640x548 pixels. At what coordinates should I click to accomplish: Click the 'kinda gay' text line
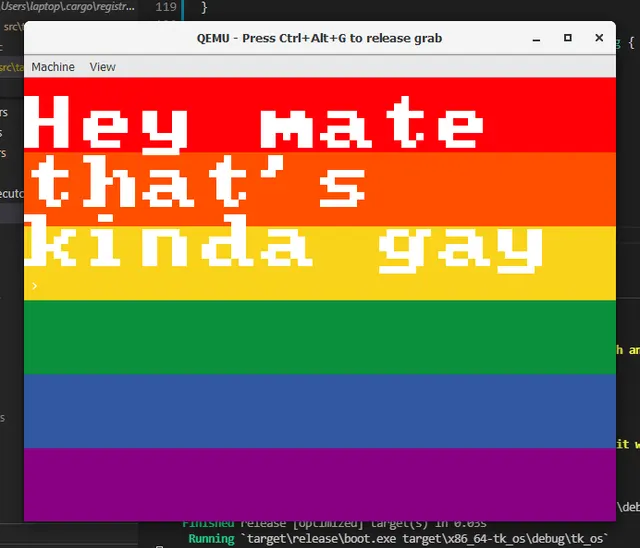click(x=284, y=244)
